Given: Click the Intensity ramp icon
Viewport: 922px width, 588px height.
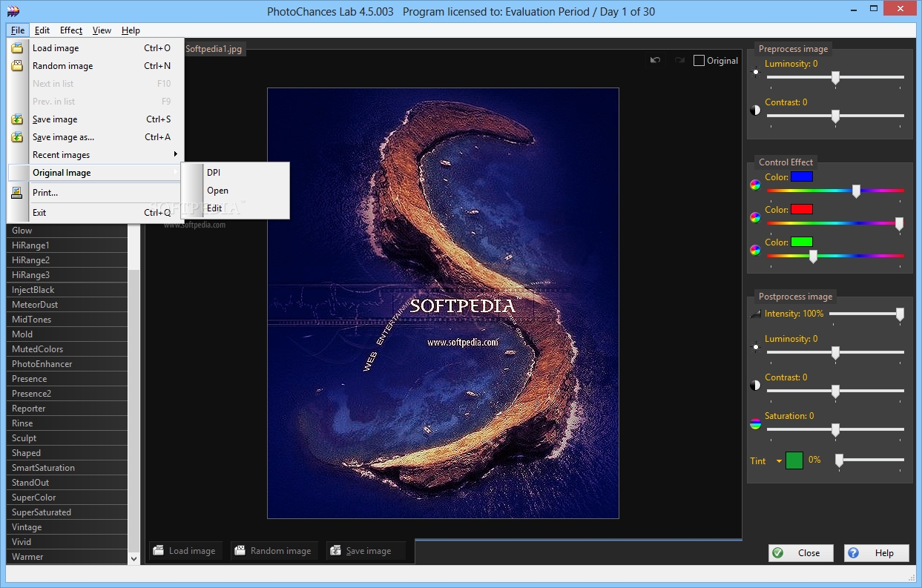Looking at the screenshot, I should click(x=756, y=314).
